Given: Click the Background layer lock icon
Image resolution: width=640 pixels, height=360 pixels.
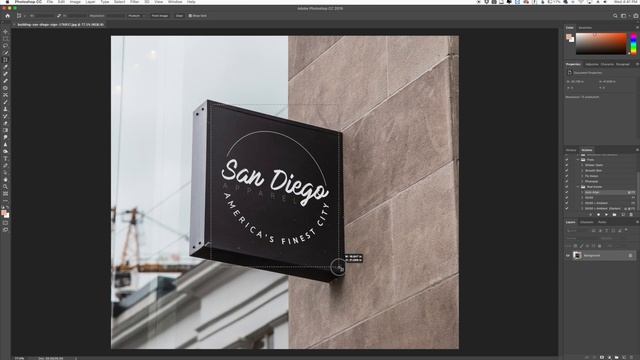Looking at the screenshot, I should click(630, 256).
